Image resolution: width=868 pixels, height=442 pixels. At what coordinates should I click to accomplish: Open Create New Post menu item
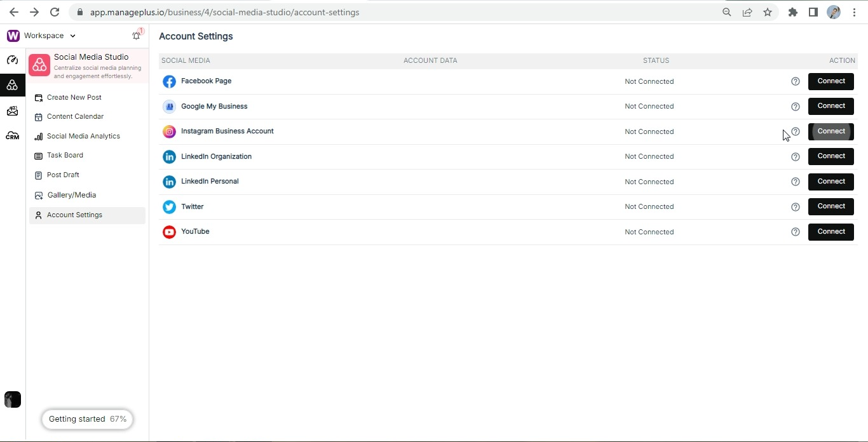point(87,97)
